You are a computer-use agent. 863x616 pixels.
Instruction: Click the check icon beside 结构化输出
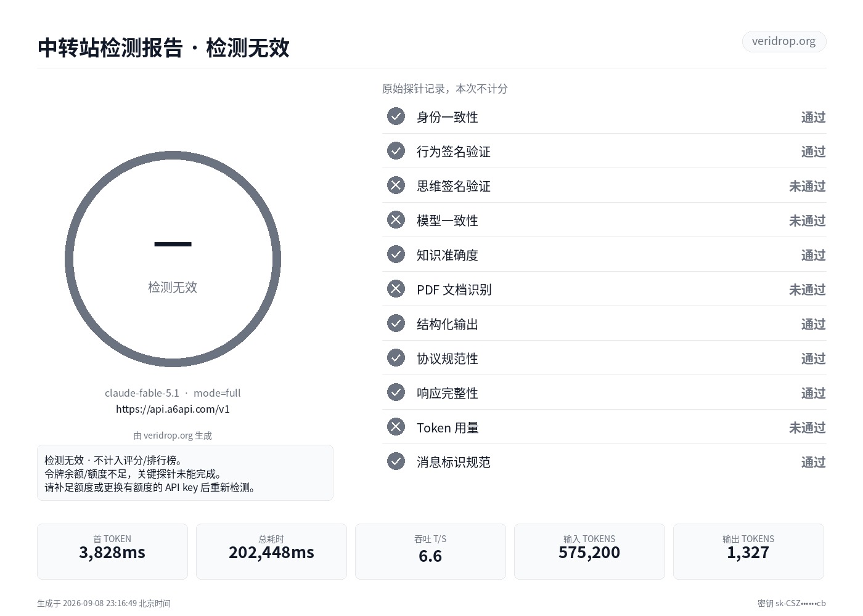396,323
